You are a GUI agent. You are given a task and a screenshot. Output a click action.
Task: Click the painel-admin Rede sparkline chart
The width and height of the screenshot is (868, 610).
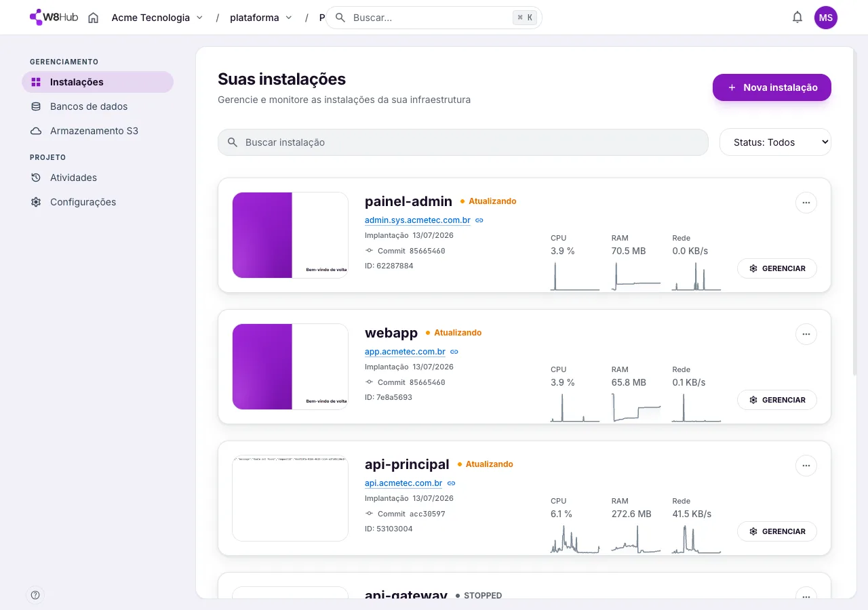[697, 277]
